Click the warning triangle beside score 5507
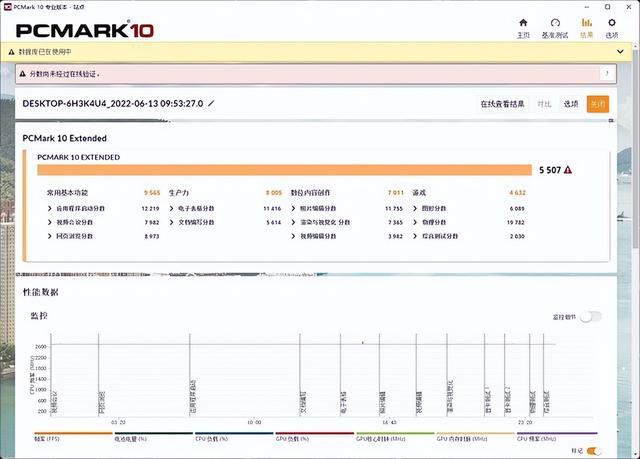This screenshot has height=459, width=640. click(x=568, y=170)
